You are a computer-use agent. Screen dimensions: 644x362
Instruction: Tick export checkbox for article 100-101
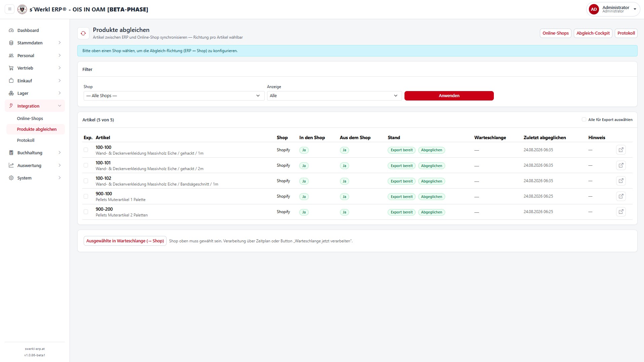pos(86,165)
